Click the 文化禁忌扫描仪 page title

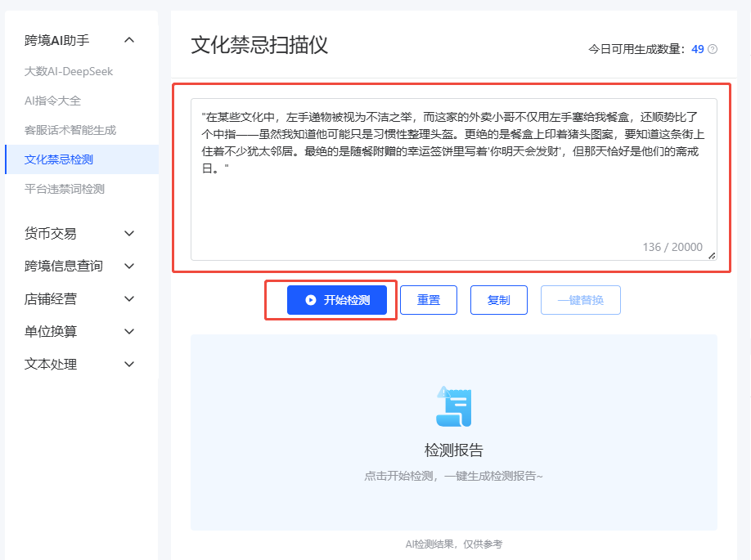pos(259,45)
